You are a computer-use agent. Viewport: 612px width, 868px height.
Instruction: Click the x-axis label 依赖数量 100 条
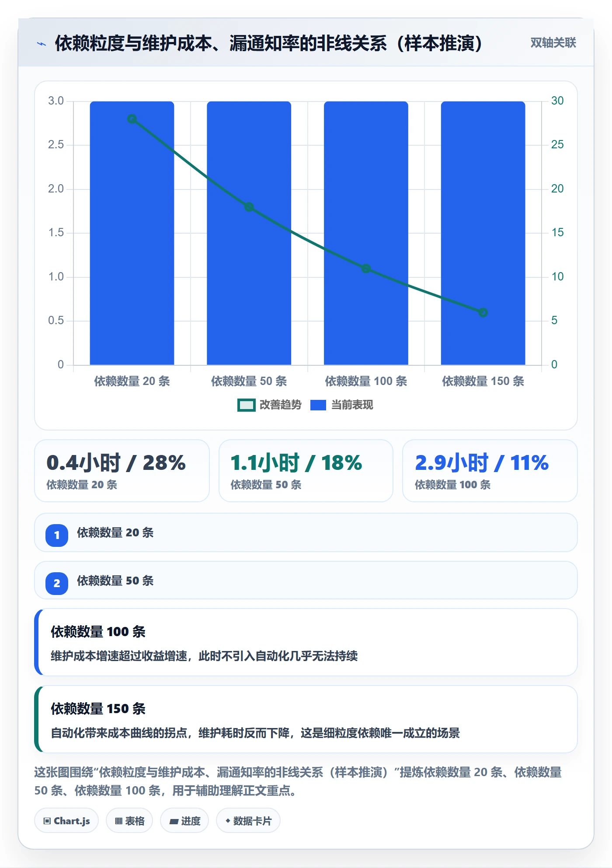click(x=366, y=381)
